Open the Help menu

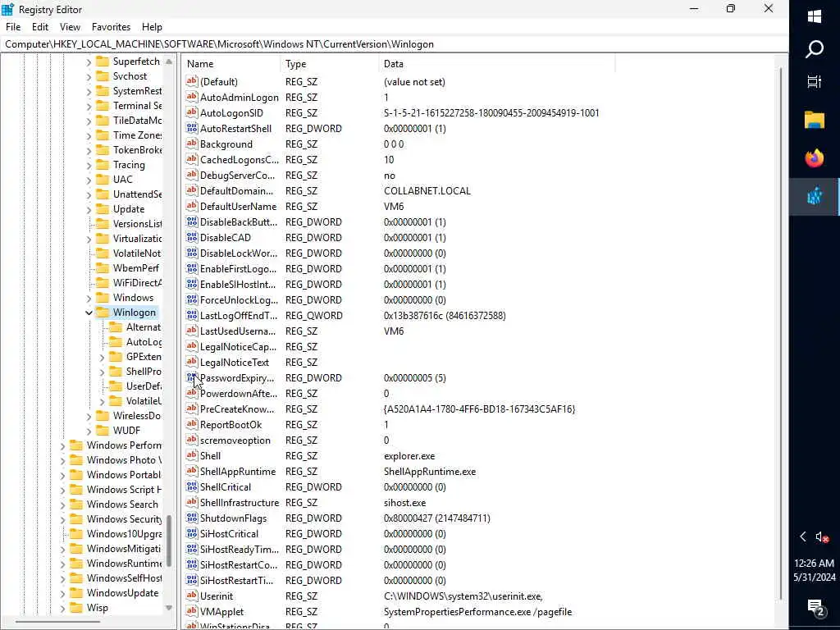coord(152,27)
